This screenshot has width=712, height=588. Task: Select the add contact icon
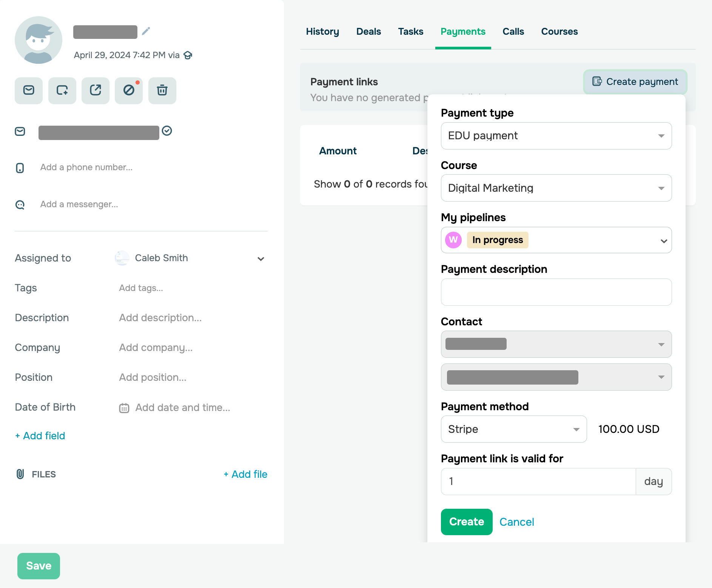pyautogui.click(x=62, y=91)
